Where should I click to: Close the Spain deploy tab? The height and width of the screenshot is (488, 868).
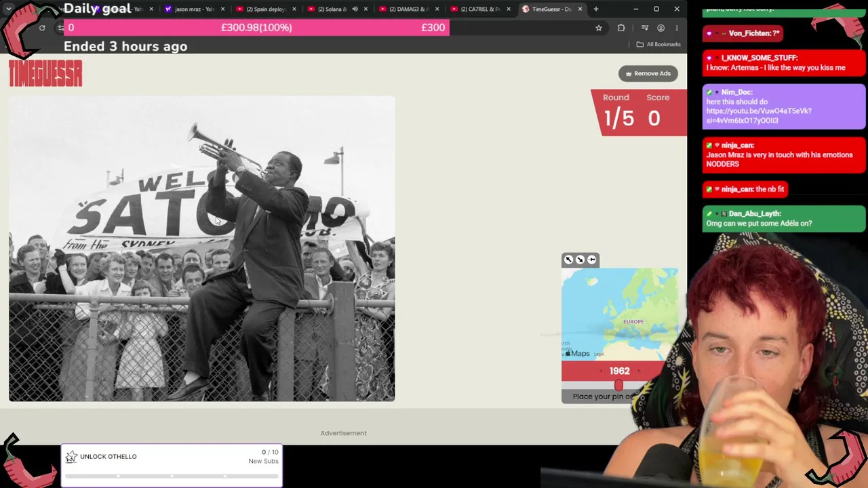(294, 9)
